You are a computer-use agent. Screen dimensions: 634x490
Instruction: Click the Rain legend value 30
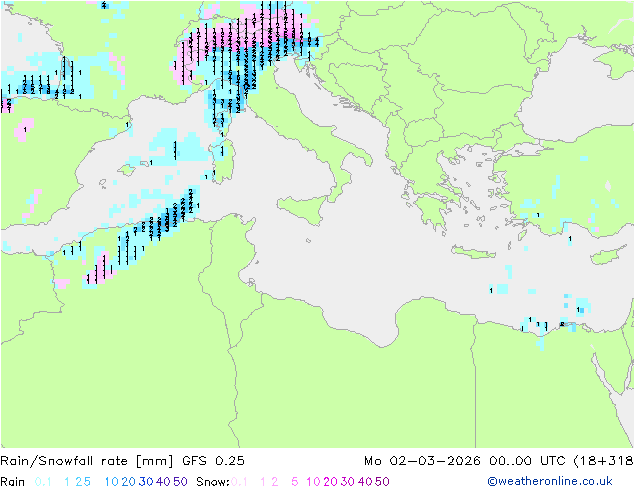tap(146, 482)
